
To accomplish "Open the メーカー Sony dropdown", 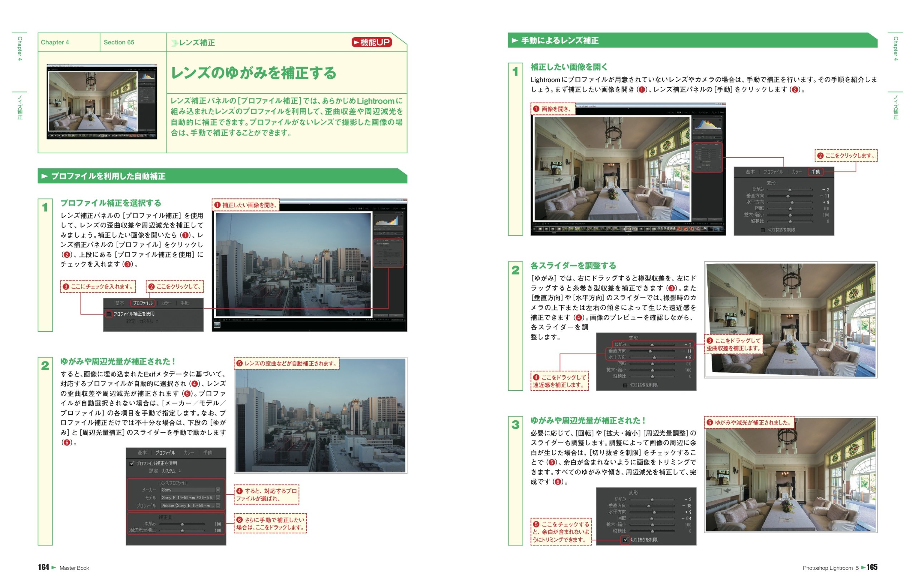I will click(190, 490).
